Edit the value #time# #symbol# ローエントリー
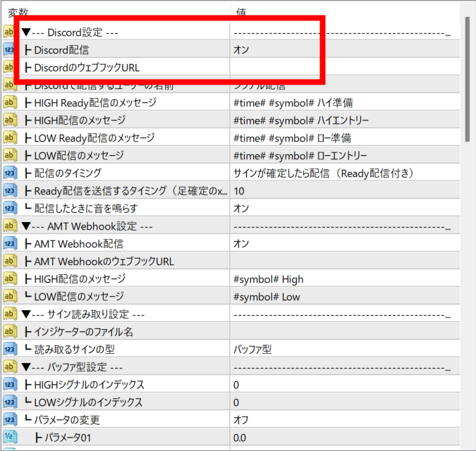 pos(300,156)
